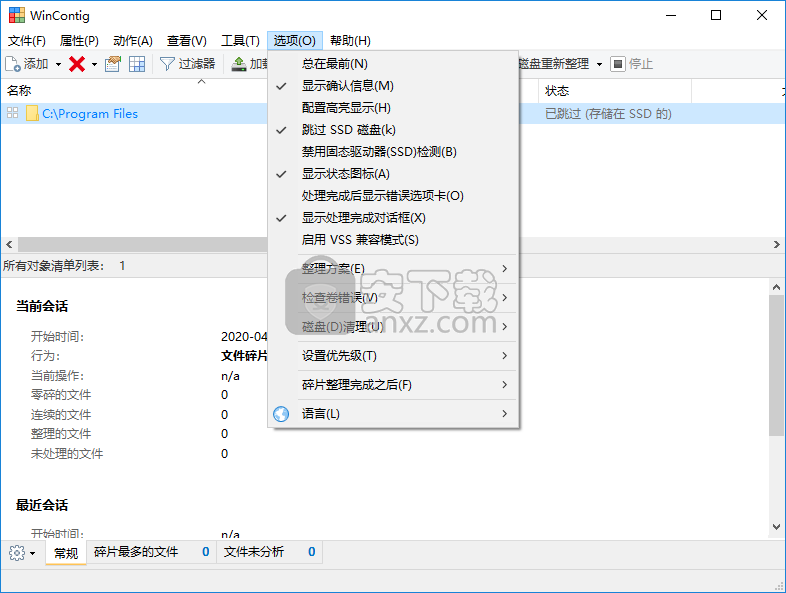
Task: Uncheck 显示确认信息(M) option
Action: [x=394, y=86]
